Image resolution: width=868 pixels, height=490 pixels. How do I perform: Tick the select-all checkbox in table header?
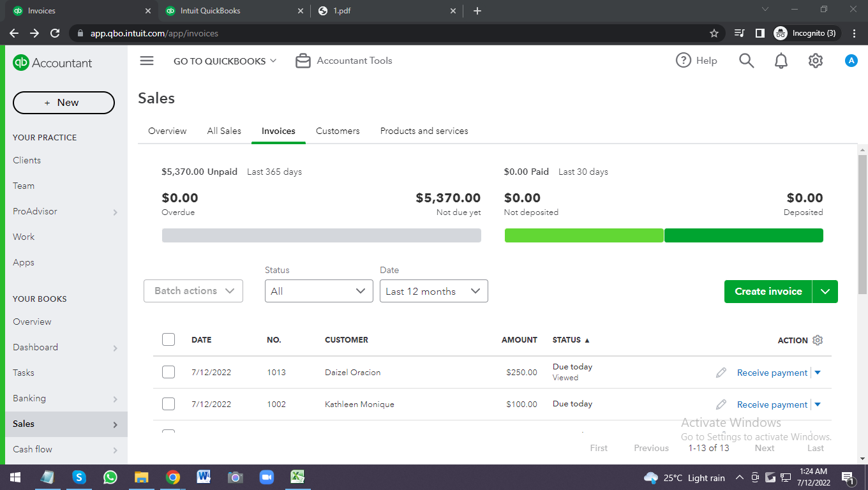pyautogui.click(x=168, y=339)
